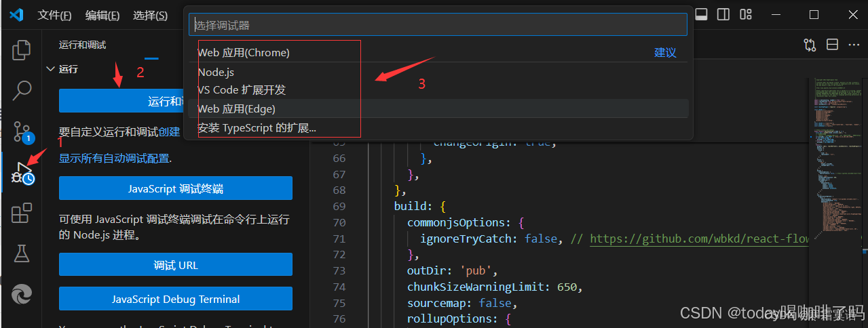
Task: Maximize the VS Code window
Action: tap(814, 14)
